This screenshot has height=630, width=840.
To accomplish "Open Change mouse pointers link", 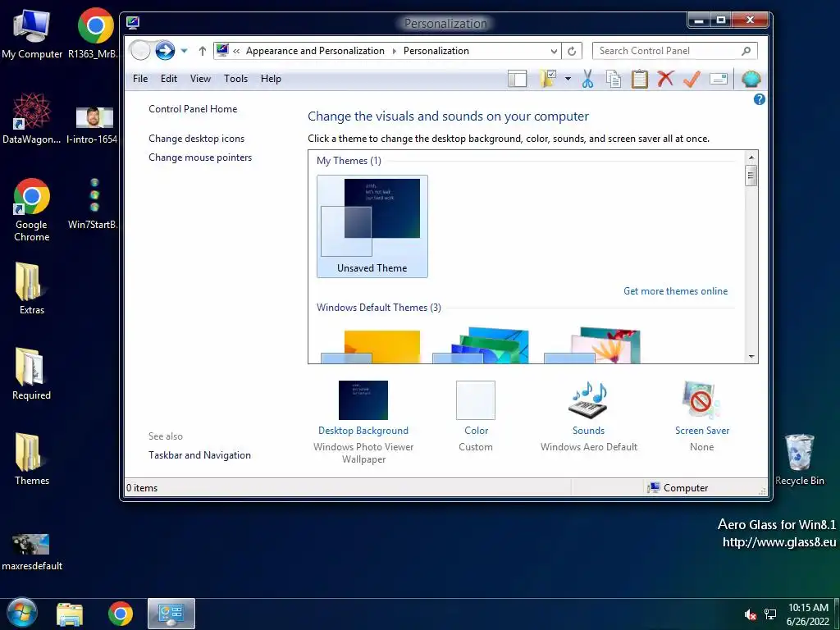I will click(x=200, y=157).
